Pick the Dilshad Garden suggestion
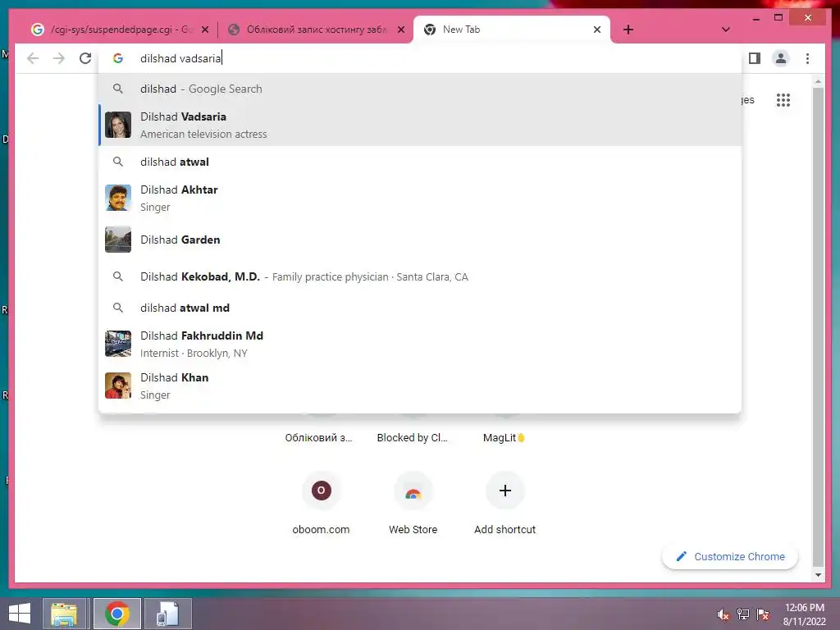 tap(420, 240)
